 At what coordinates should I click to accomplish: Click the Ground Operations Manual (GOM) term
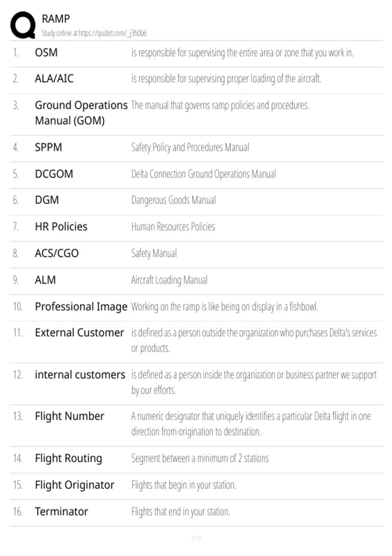click(81, 113)
